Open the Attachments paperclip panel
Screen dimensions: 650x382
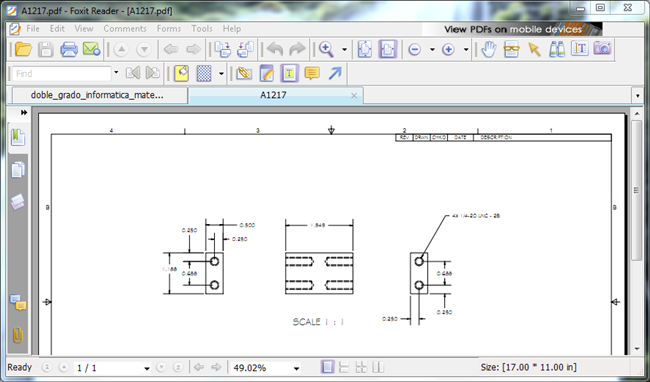tap(17, 335)
